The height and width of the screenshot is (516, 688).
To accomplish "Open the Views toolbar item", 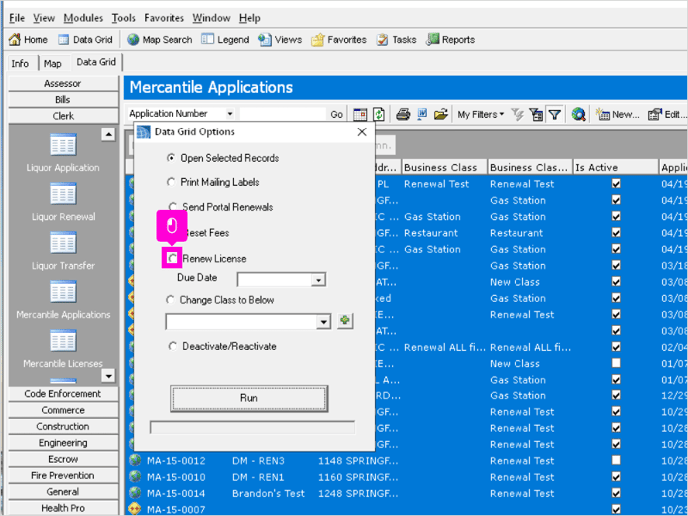I will (x=280, y=39).
